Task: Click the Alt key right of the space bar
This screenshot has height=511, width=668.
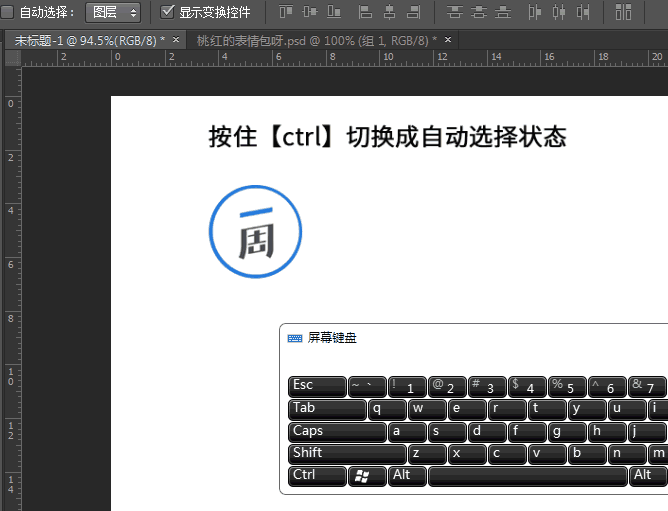Action: pos(648,476)
